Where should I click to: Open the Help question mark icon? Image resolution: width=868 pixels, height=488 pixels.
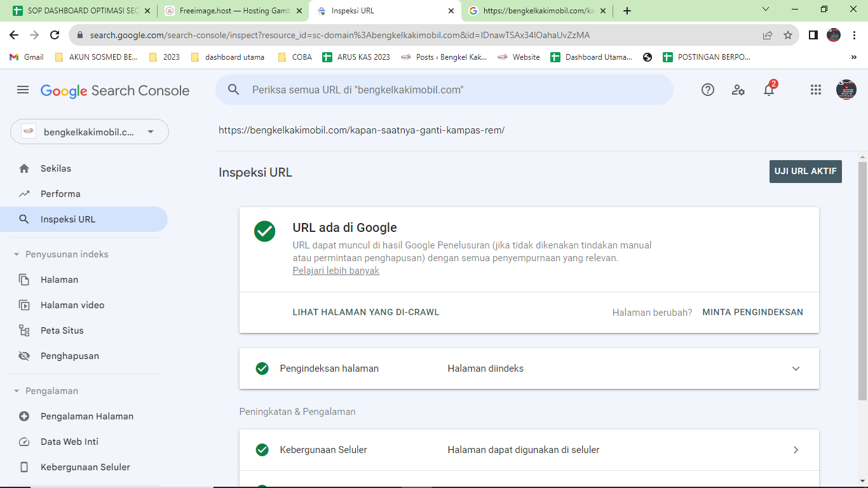coord(708,90)
